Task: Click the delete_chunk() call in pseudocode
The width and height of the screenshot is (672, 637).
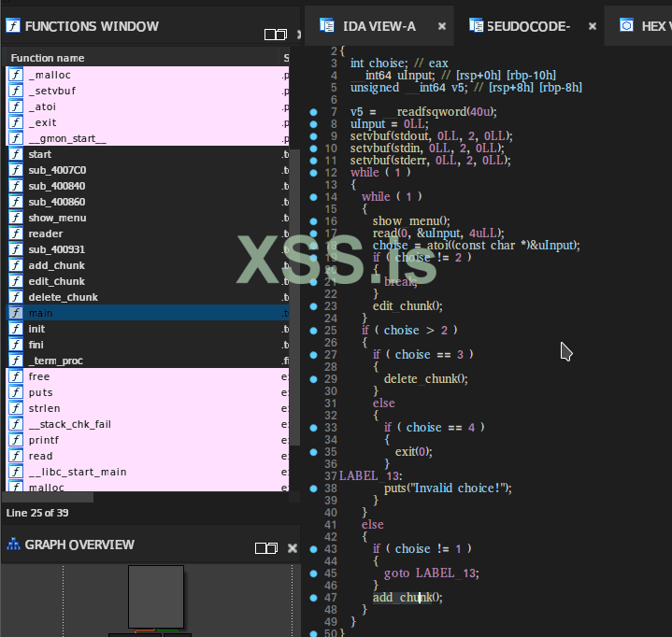Action: point(426,378)
